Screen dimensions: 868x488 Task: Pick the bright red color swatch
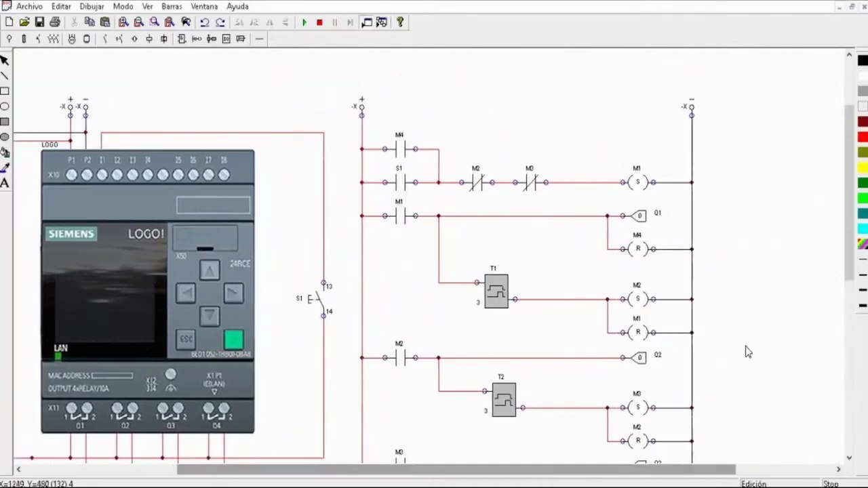pyautogui.click(x=863, y=138)
